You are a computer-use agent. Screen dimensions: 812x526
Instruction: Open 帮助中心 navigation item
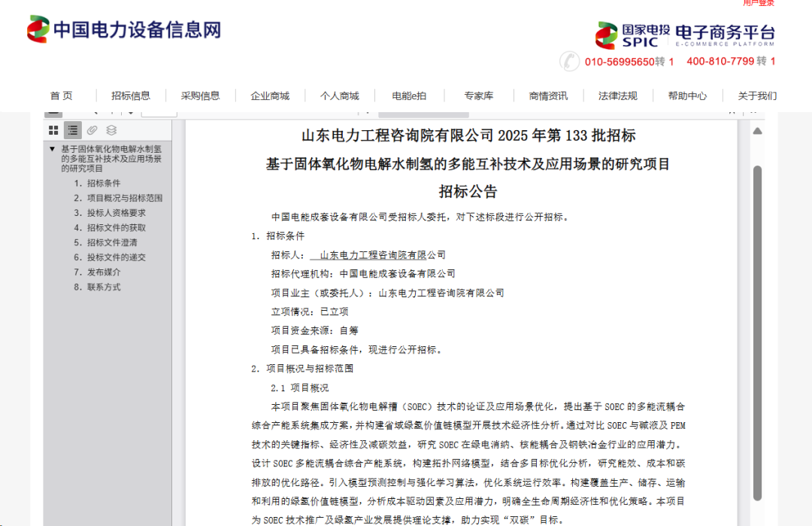[687, 96]
